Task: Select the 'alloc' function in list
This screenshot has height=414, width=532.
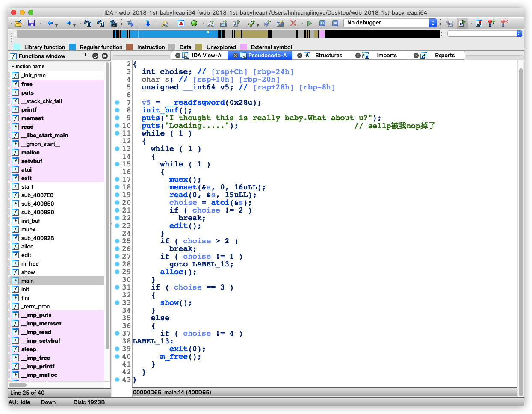Action: (x=57, y=246)
